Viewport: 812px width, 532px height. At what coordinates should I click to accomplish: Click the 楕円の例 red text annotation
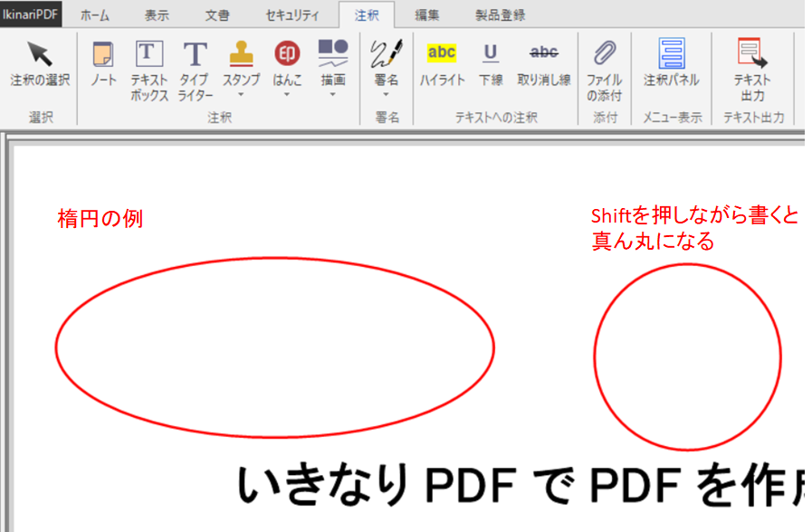[100, 218]
